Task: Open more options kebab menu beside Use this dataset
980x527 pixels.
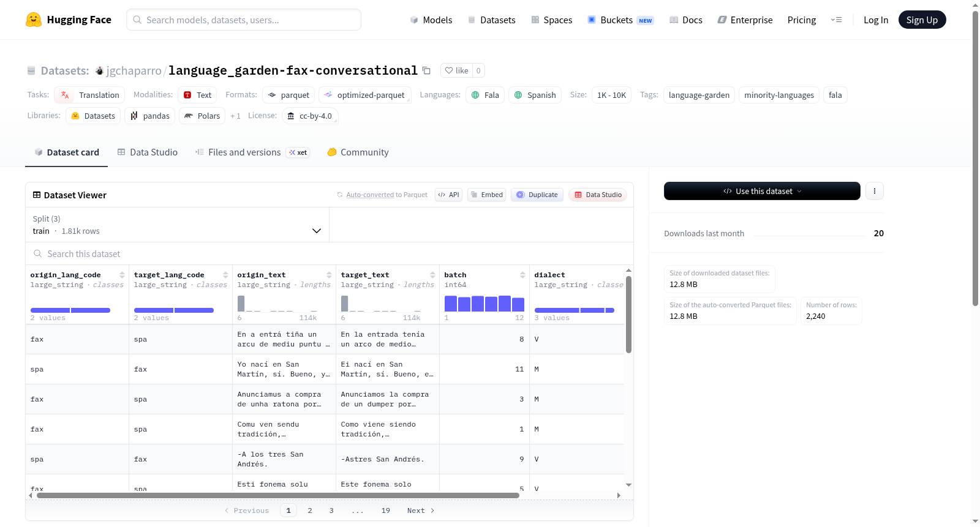Action: pyautogui.click(x=875, y=191)
